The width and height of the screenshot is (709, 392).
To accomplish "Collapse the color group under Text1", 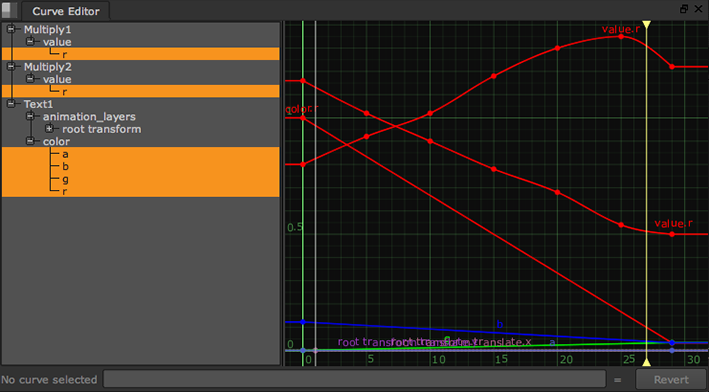I will 30,142.
